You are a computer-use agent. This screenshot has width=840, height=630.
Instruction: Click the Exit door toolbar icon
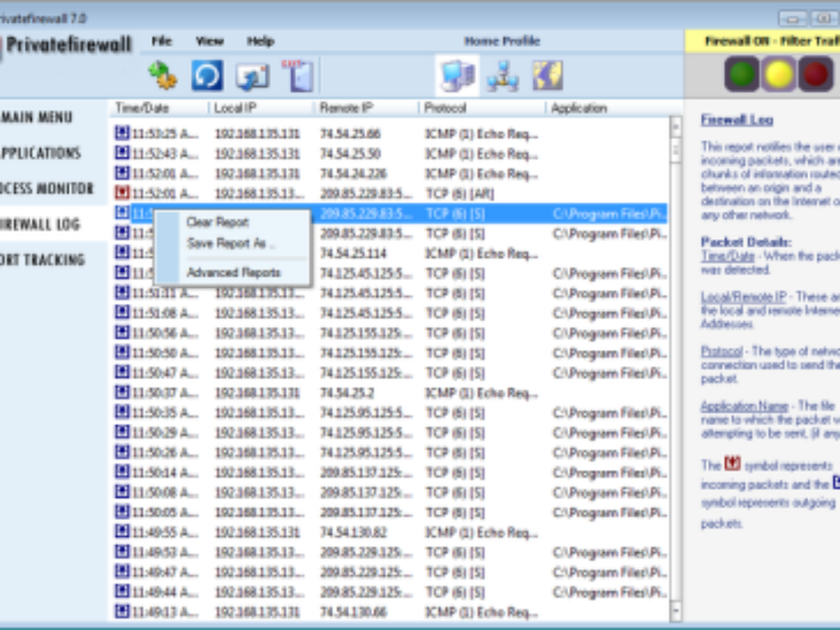[x=297, y=76]
